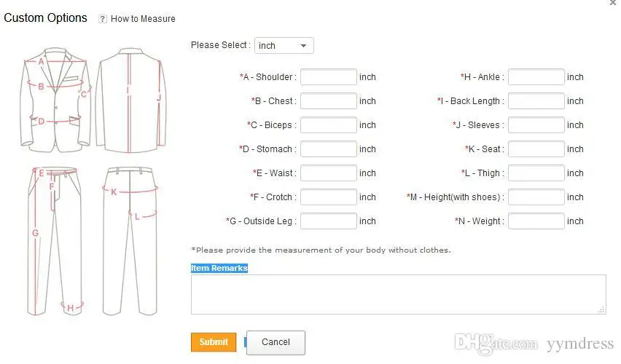Click the Shoulder measurement field
621x364 pixels.
328,77
